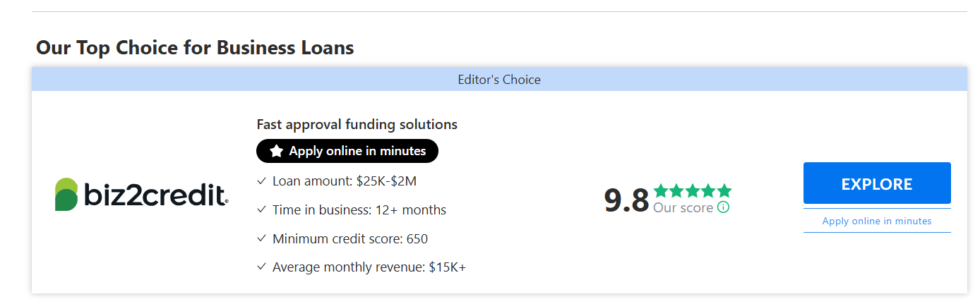This screenshot has width=980, height=304.
Task: Click the Fast approval funding solutions heading
Action: coord(357,125)
